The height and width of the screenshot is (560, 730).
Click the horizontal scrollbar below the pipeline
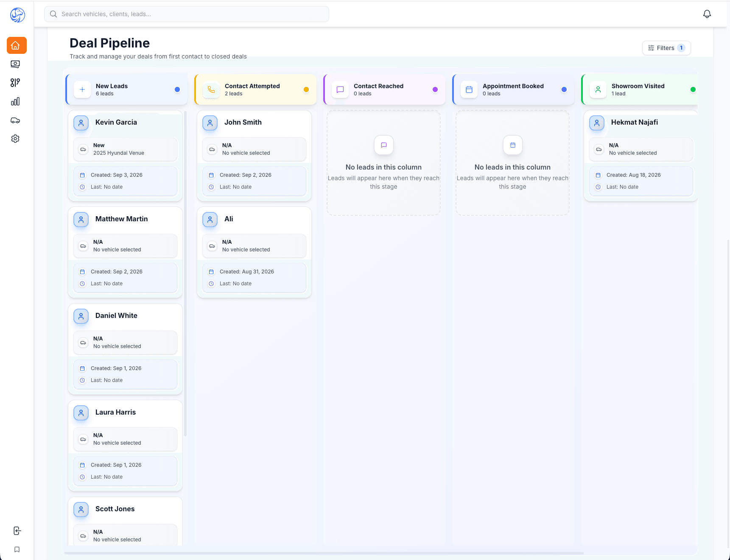pyautogui.click(x=324, y=553)
